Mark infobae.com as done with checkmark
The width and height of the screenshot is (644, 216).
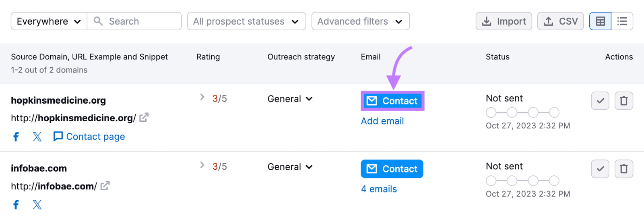tap(600, 169)
